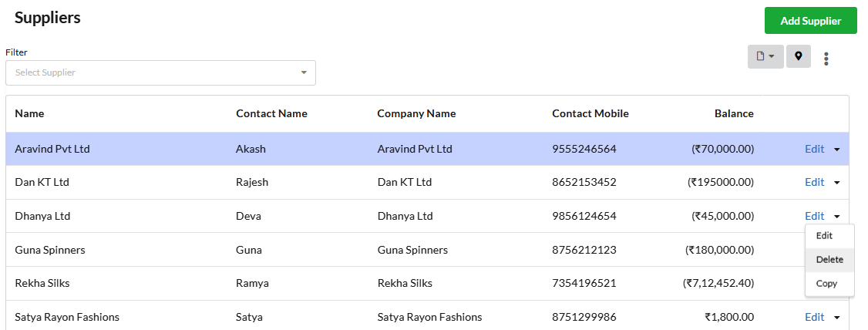Viewport: 868px width, 330px height.
Task: Open the three-dot more options menu
Action: [826, 59]
